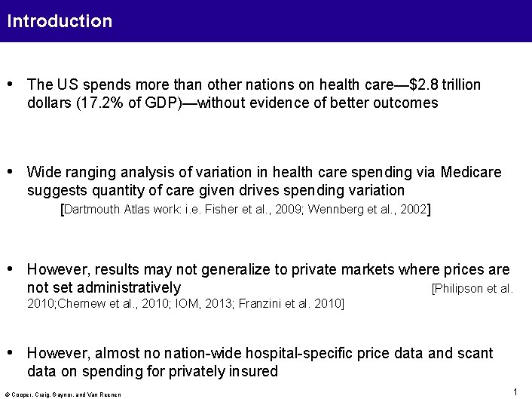Click the "$2.8 trillion" text

tap(445, 84)
